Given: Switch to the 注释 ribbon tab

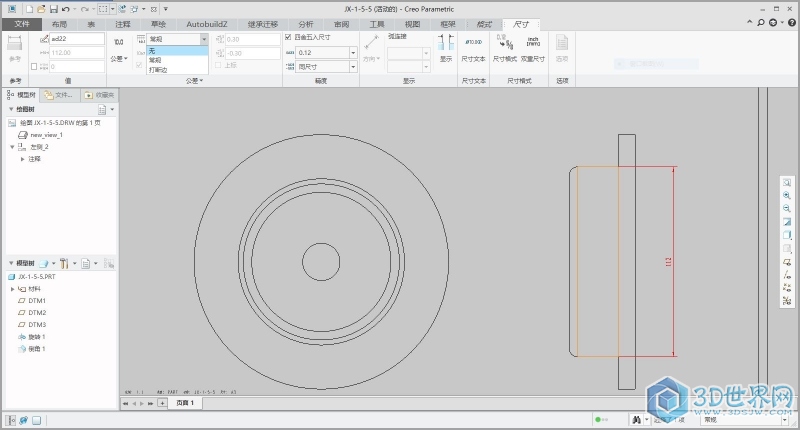Looking at the screenshot, I should 122,24.
